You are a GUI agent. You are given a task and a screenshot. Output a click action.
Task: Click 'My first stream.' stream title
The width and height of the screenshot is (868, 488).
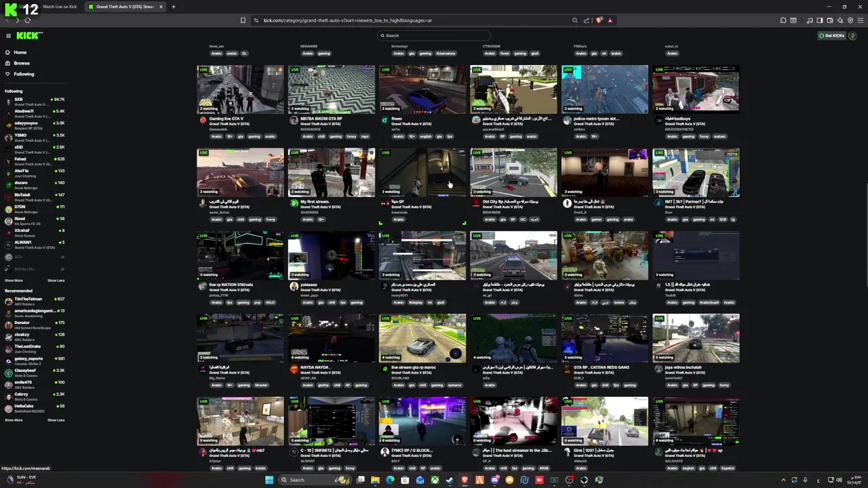tap(314, 202)
